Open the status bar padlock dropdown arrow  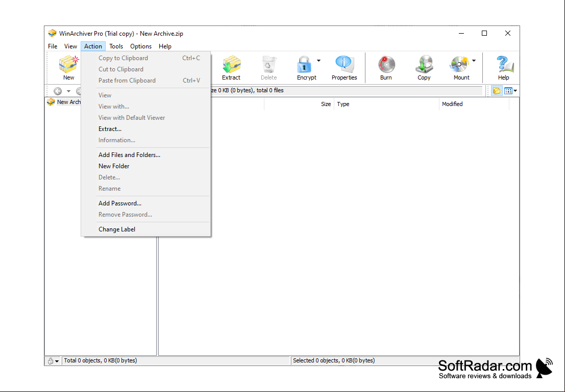57,361
